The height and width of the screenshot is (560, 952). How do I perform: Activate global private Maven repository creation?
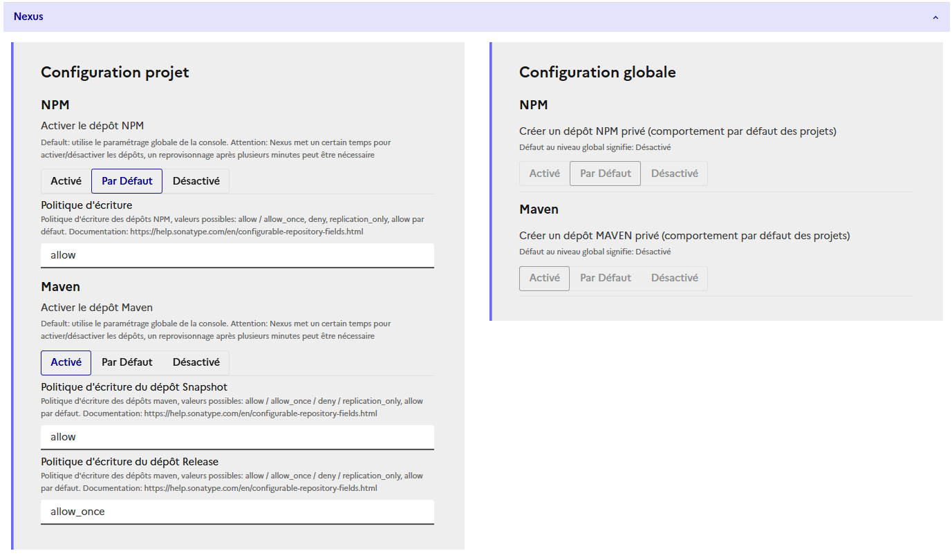544,277
